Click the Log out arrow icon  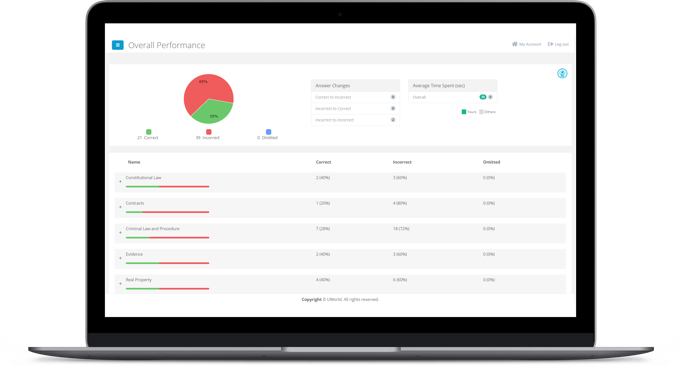click(550, 44)
